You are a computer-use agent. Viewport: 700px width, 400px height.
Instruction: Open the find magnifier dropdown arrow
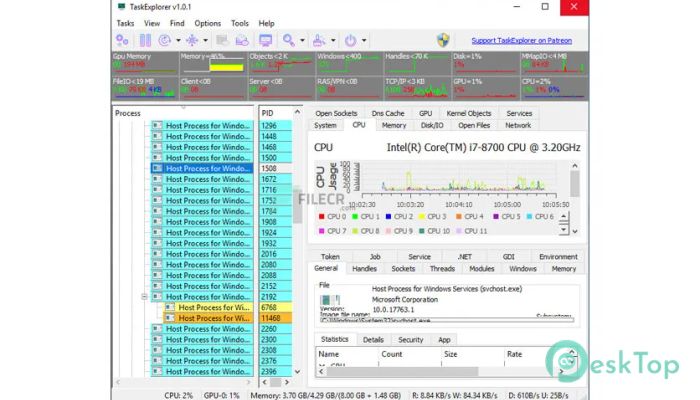[x=302, y=41]
